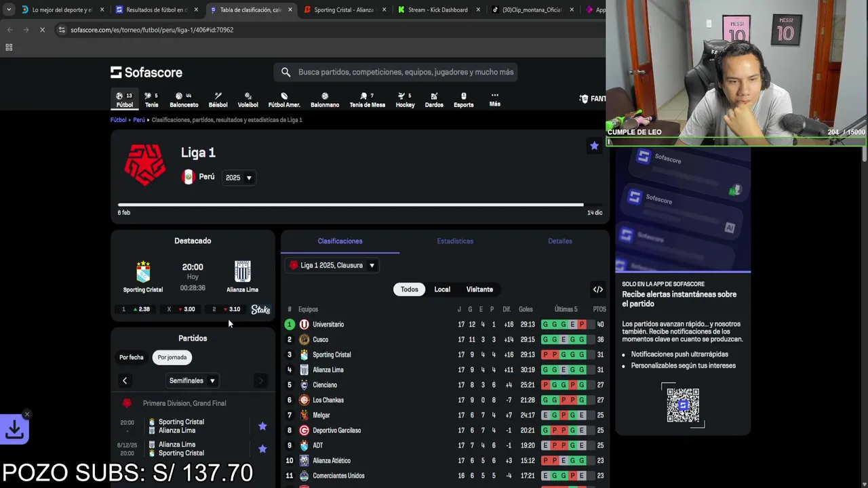868x488 pixels.
Task: Switch to Resultados de fútbol browser tab
Action: (x=156, y=10)
